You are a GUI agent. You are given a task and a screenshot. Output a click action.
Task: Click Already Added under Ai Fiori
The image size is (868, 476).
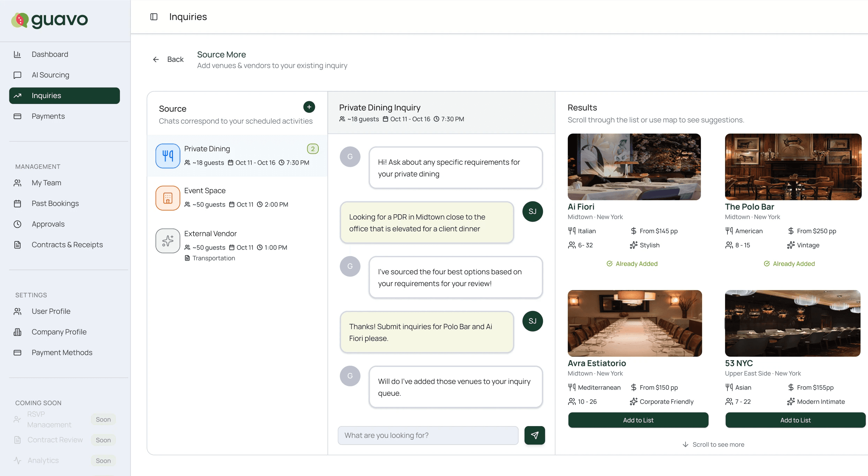(632, 264)
